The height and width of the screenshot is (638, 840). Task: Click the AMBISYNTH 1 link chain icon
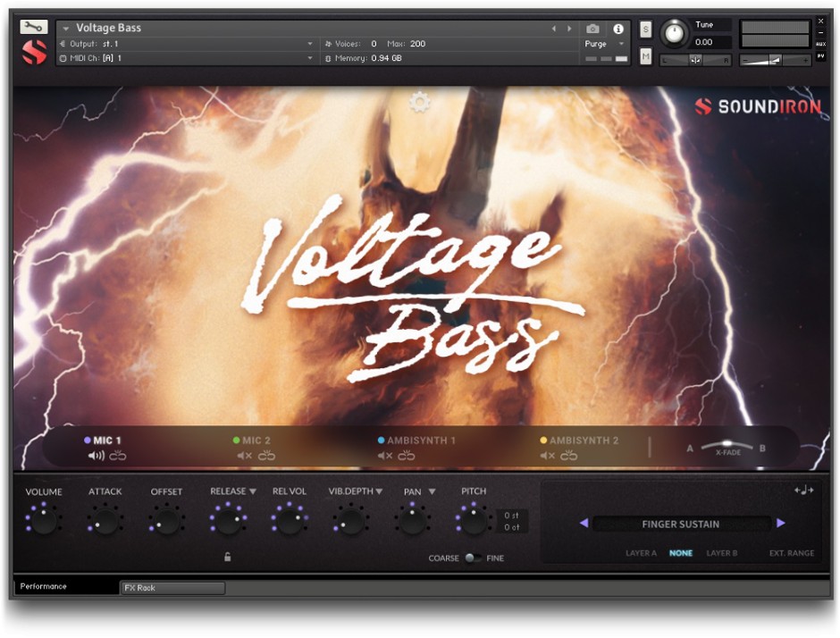click(407, 456)
